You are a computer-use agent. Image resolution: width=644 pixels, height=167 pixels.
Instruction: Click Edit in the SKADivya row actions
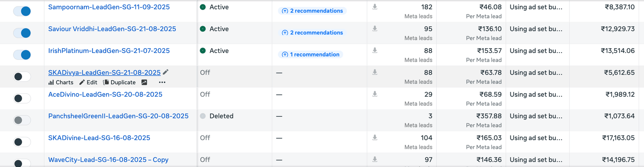[88, 82]
